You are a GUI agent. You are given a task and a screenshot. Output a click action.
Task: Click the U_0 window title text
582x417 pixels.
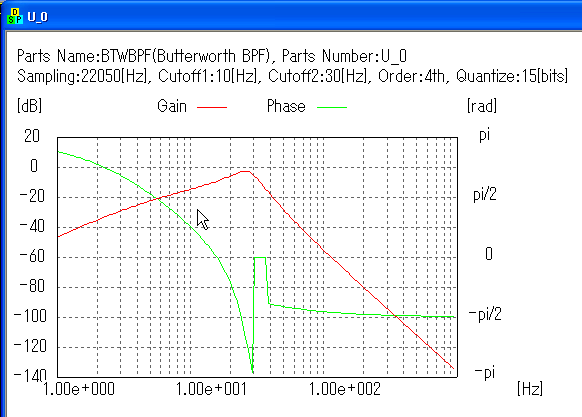pyautogui.click(x=37, y=17)
